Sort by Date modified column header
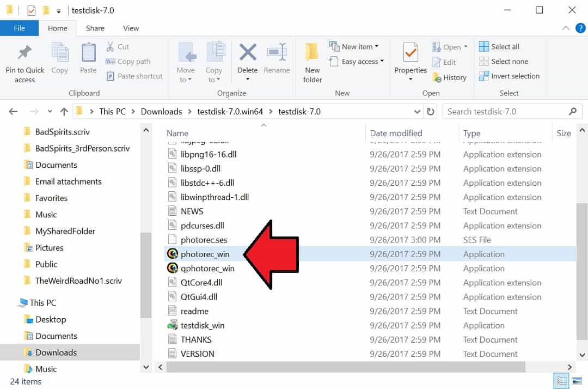The image size is (588, 389). point(396,133)
